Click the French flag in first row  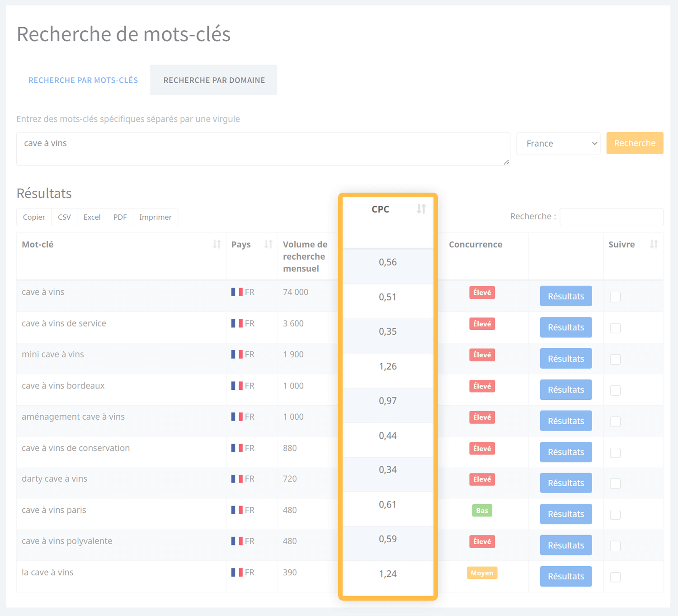coord(237,292)
